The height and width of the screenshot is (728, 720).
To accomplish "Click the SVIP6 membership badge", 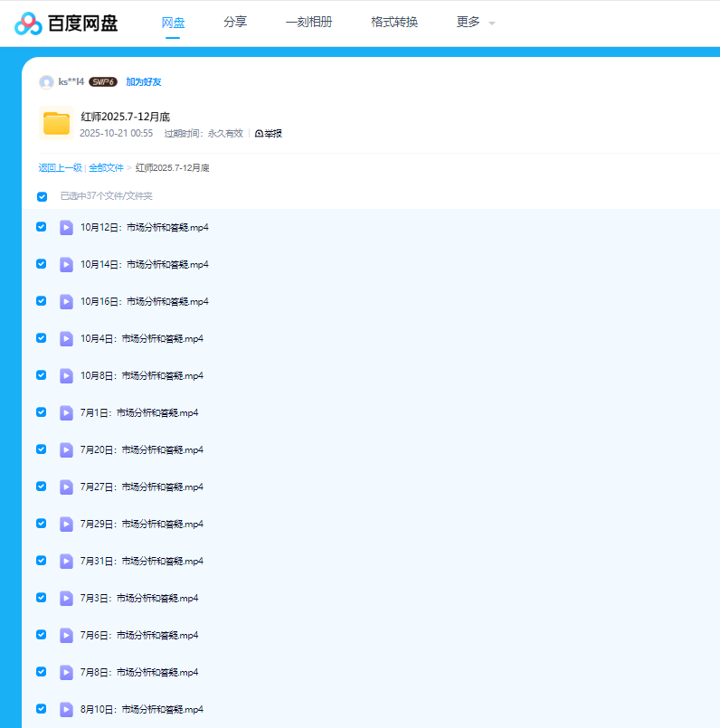I will (x=103, y=82).
